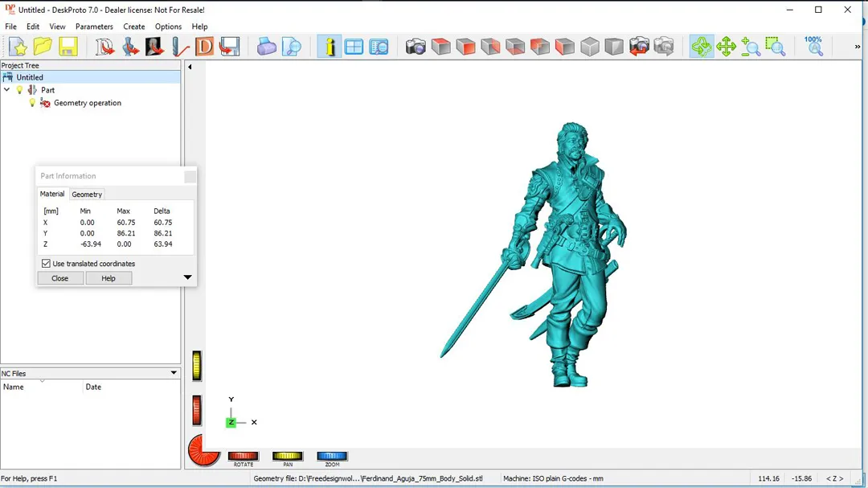Image resolution: width=868 pixels, height=488 pixels.
Task: Collapse side panel with black arrow
Action: tap(190, 67)
